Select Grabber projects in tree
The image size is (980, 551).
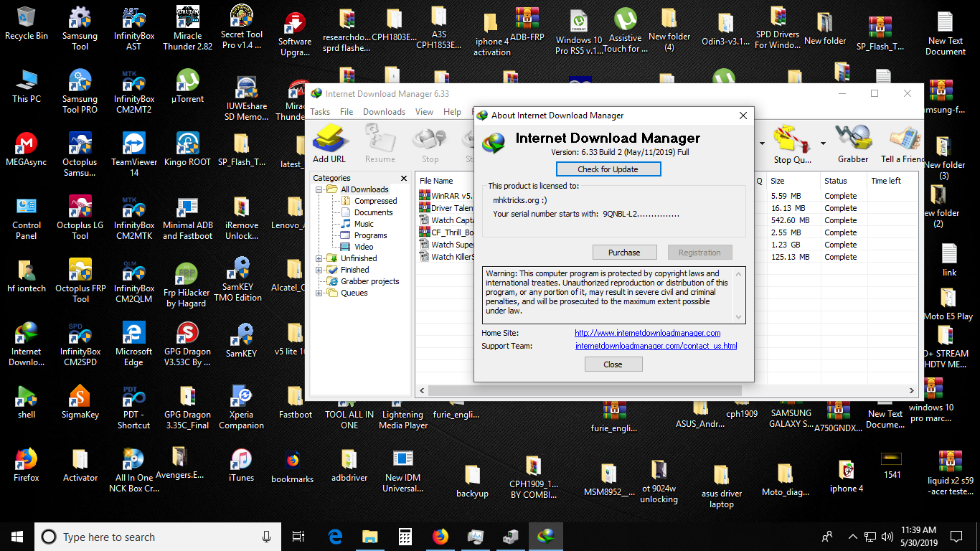point(369,281)
